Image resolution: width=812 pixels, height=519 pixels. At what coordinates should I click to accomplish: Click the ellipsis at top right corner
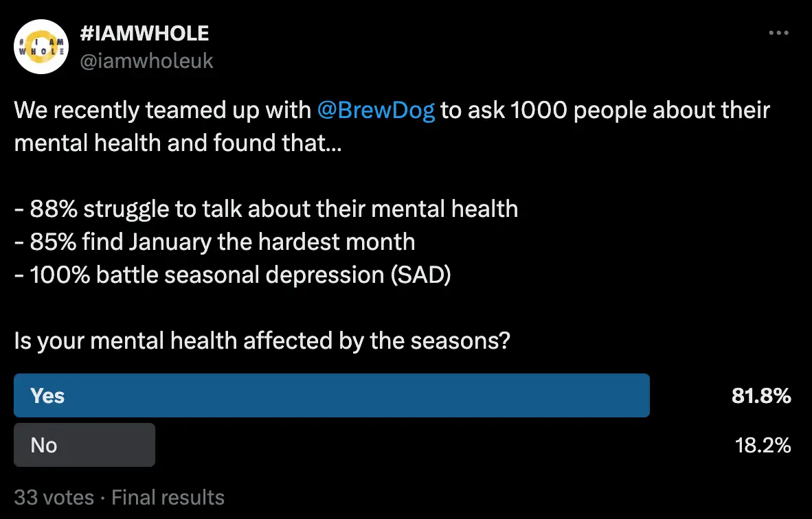coord(779,32)
